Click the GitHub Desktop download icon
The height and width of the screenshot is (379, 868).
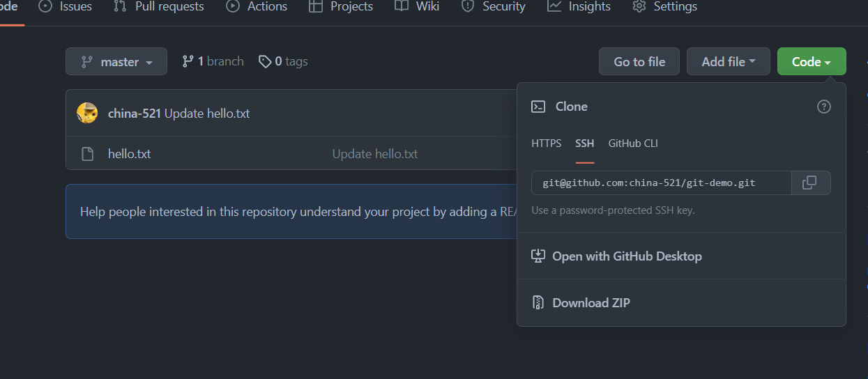(x=538, y=256)
